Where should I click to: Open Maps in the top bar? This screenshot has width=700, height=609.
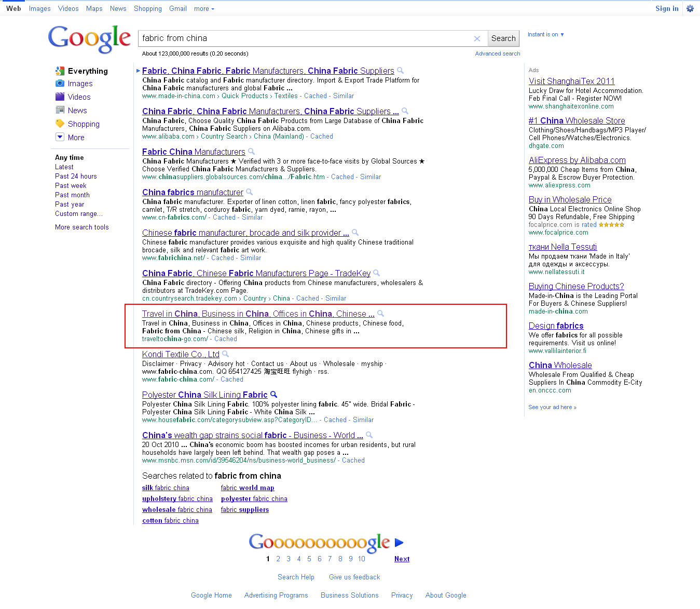[94, 9]
